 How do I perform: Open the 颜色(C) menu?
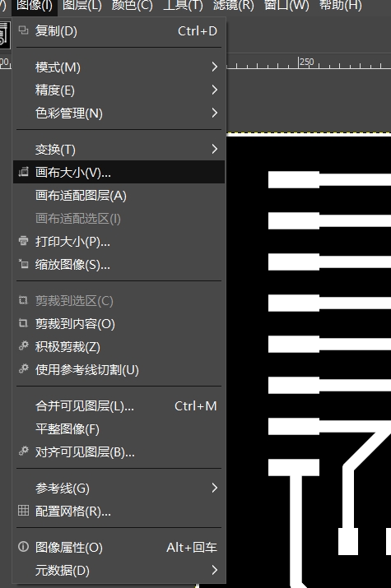(132, 6)
